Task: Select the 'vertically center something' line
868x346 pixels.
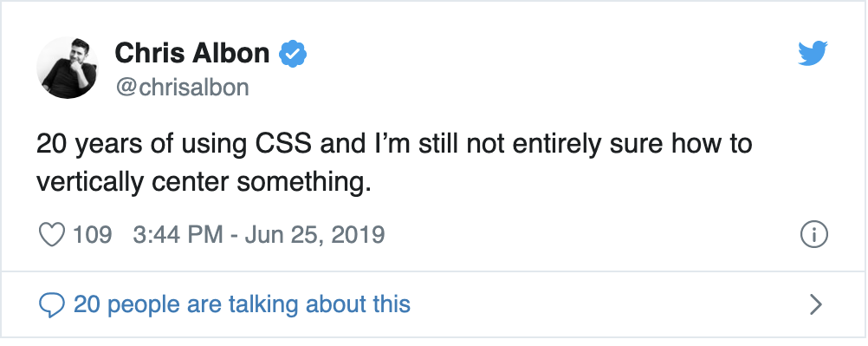Action: pos(204,183)
